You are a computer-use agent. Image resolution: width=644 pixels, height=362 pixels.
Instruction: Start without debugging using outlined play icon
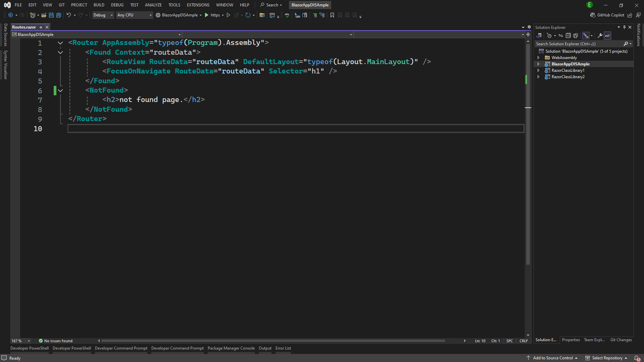229,15
